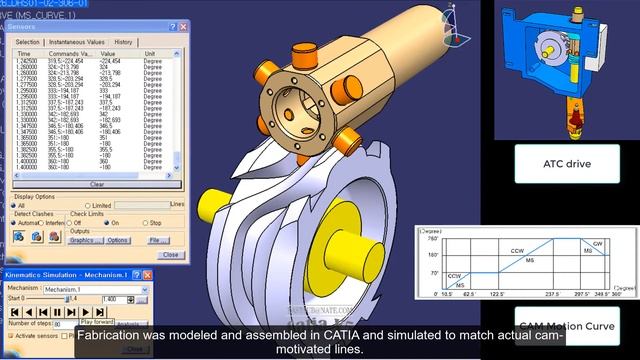
Task: Set Check Limits to Stop
Action: pyautogui.click(x=145, y=223)
